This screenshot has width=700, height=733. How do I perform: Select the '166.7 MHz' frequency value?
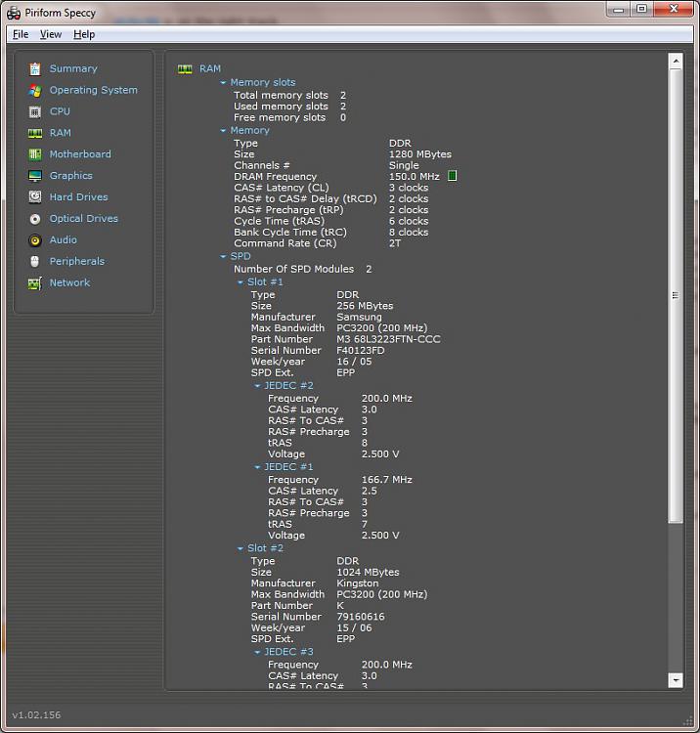click(x=387, y=480)
